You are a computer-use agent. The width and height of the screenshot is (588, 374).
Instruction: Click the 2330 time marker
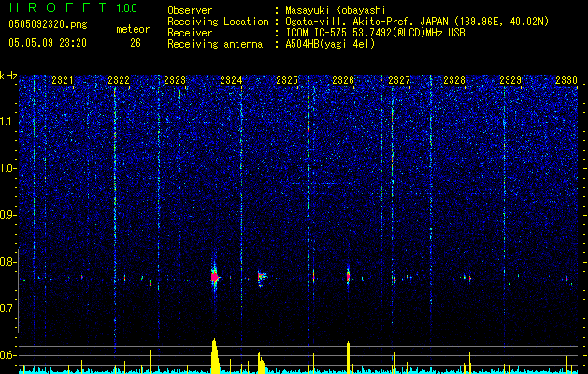click(x=566, y=80)
